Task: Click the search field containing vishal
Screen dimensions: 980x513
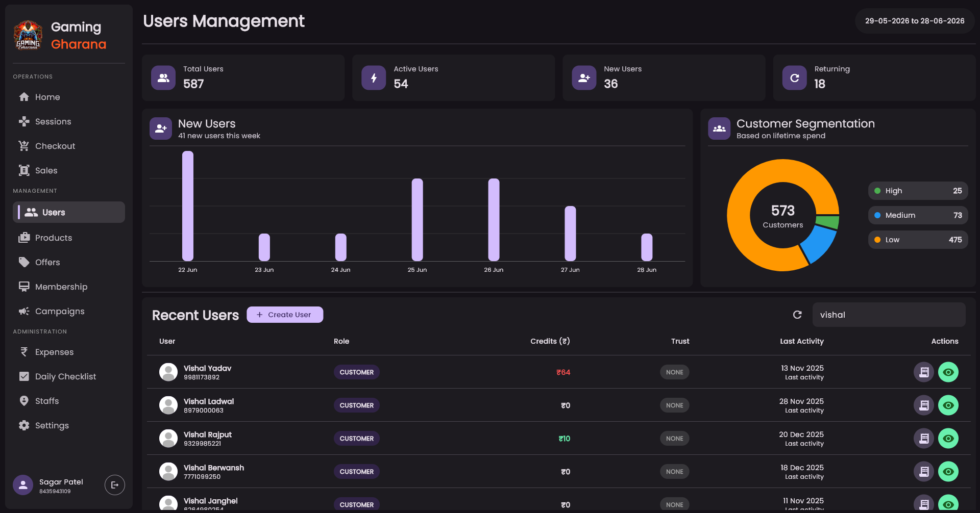Action: pyautogui.click(x=889, y=315)
